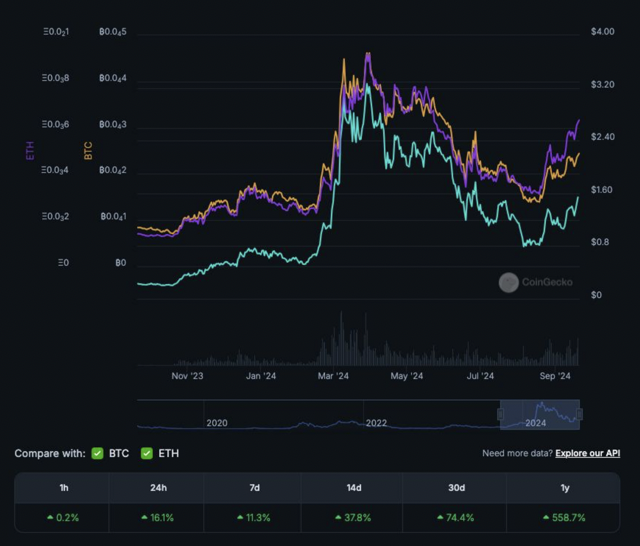
Task: Uncheck the BTC compare checkbox
Action: click(98, 454)
